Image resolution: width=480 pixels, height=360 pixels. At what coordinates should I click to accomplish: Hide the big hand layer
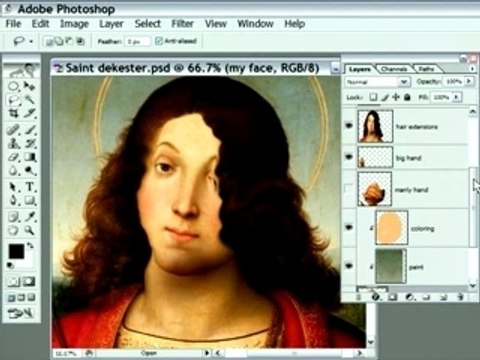[349, 156]
